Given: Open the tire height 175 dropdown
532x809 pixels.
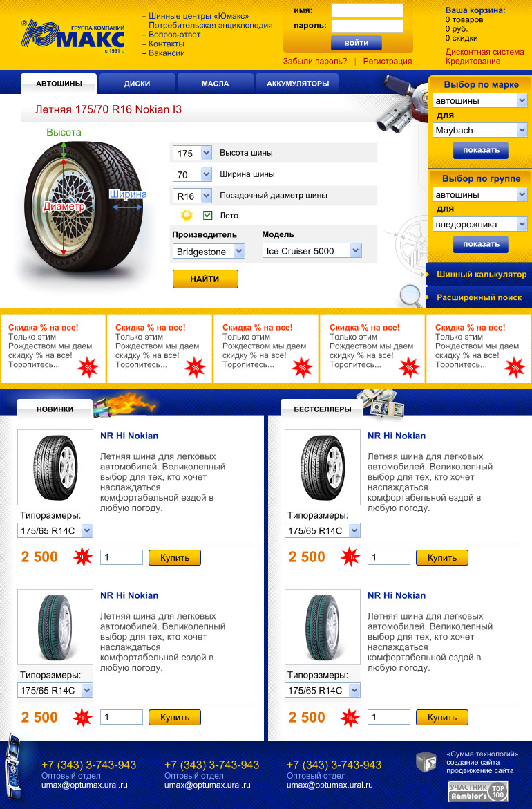Looking at the screenshot, I should (192, 153).
